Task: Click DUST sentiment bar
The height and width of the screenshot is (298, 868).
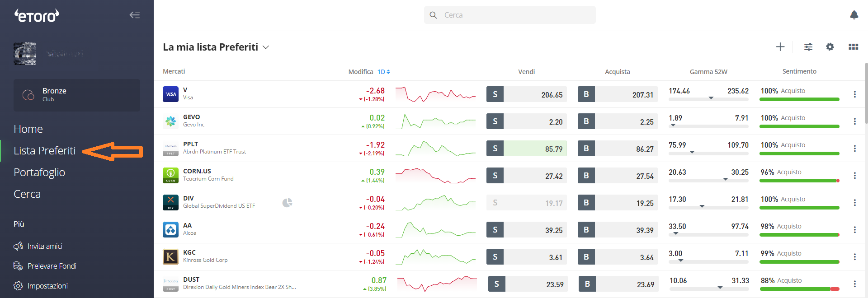Action: (x=800, y=289)
